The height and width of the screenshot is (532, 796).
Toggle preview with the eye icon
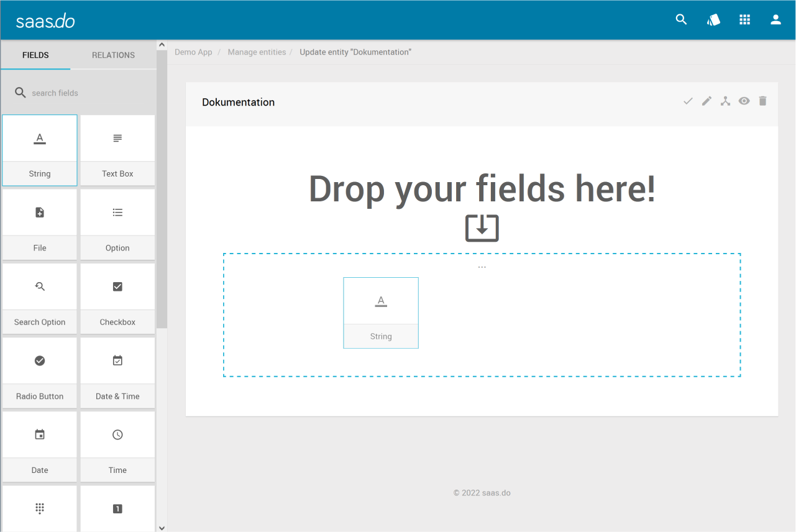click(x=744, y=101)
